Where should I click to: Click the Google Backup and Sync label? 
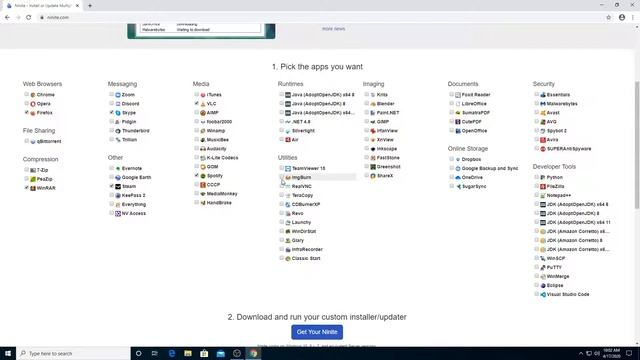pyautogui.click(x=490, y=168)
